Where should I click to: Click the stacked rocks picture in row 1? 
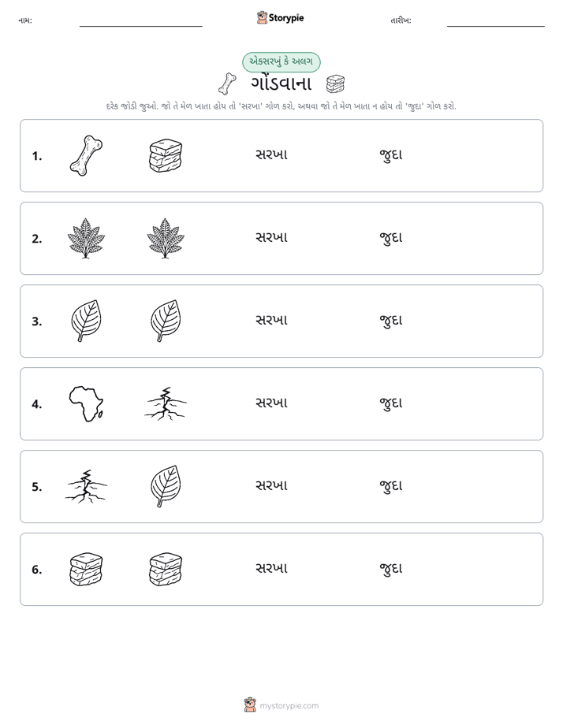166,155
